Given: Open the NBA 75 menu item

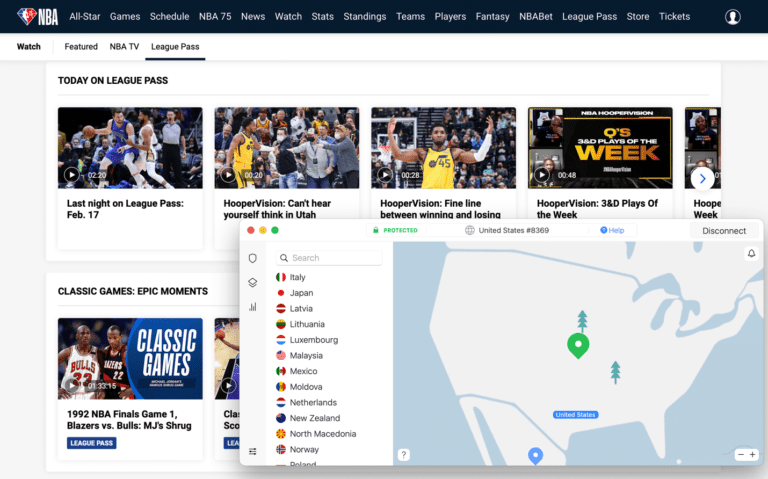Looking at the screenshot, I should pos(215,17).
